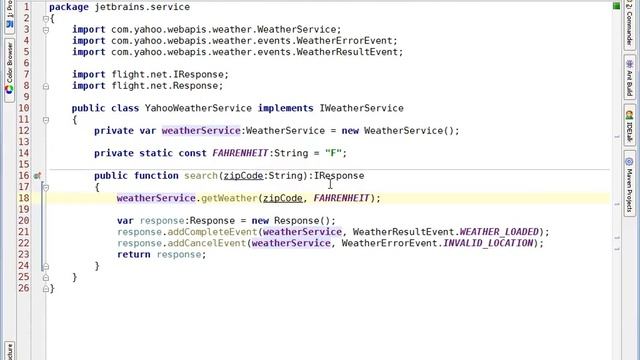
Task: Click the getWeather method call
Action: click(x=229, y=198)
